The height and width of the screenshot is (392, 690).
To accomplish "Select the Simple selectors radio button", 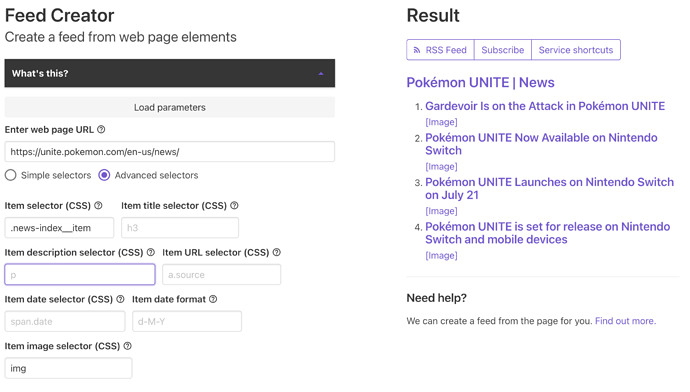I will click(11, 175).
